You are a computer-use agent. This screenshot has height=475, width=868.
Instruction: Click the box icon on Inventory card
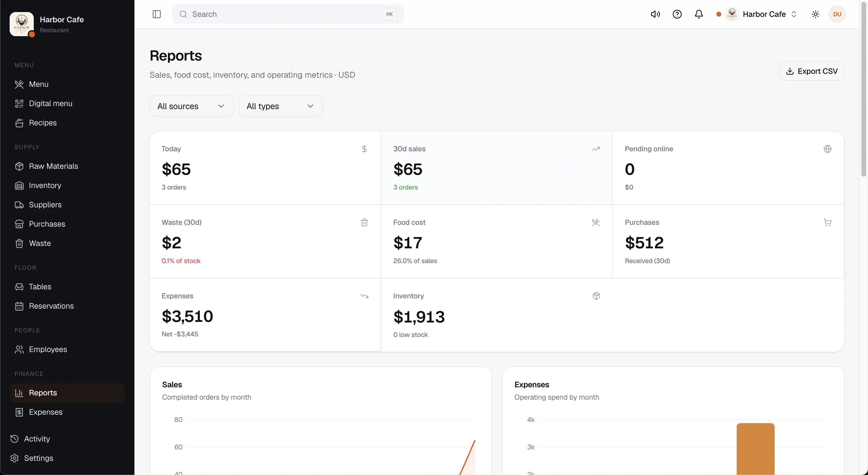[x=596, y=296]
